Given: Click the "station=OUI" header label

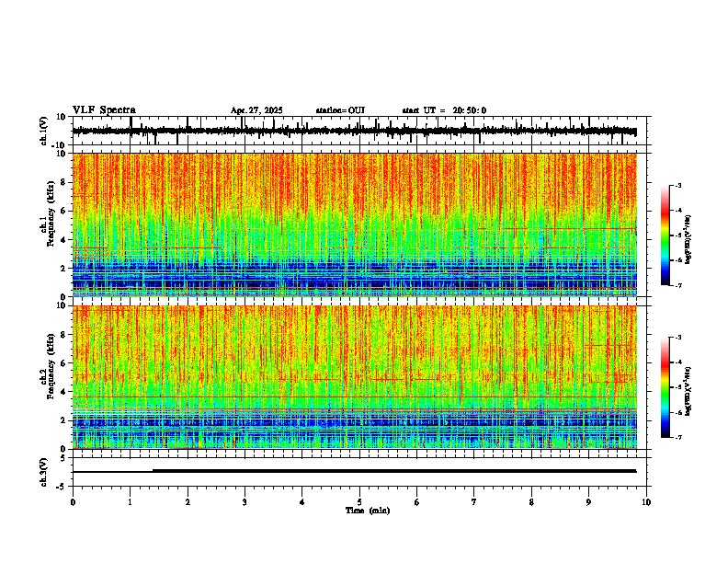Looking at the screenshot, I should (340, 110).
